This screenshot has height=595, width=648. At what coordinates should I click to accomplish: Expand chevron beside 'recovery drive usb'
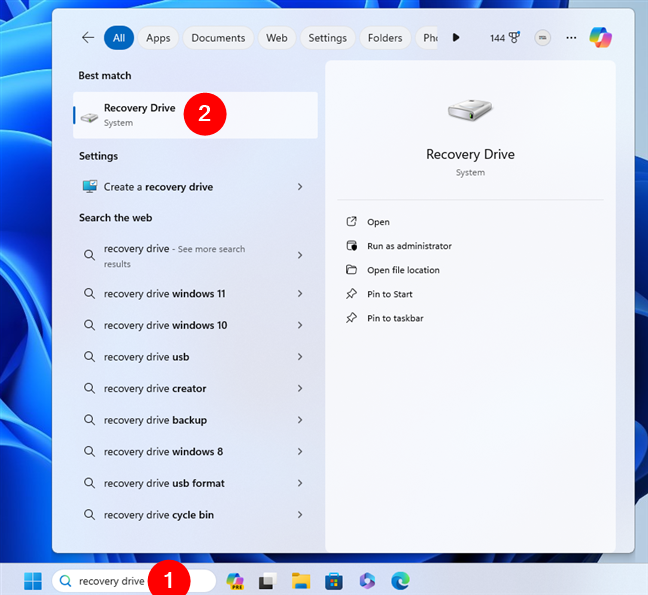(x=300, y=357)
